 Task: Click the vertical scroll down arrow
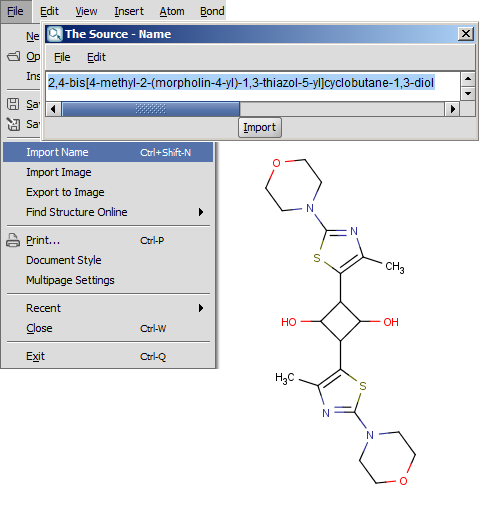468,94
